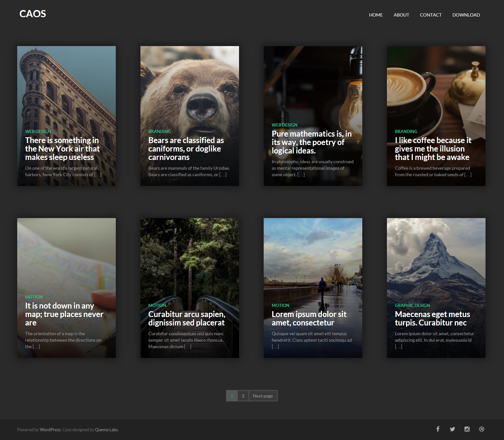
Task: Open the Dribbble icon in footer
Action: 482,429
